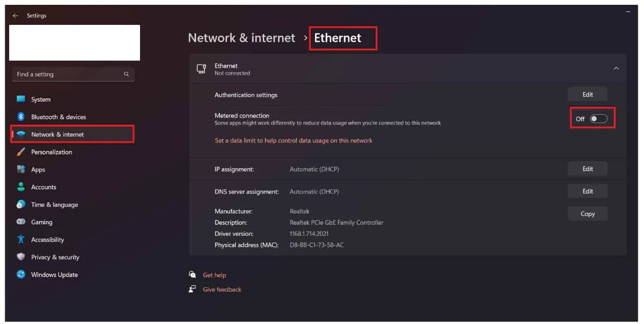Copy the adapter properties
The height and width of the screenshot is (324, 644).
587,214
